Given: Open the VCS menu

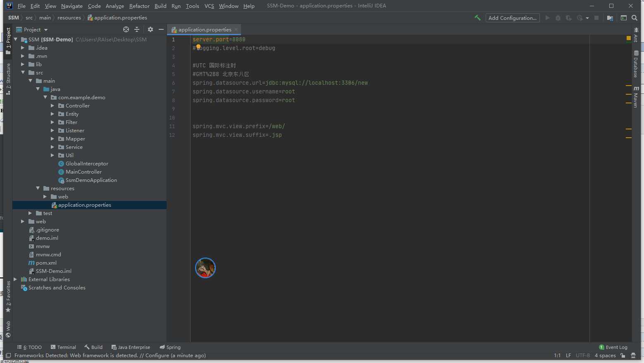Looking at the screenshot, I should coord(209,6).
